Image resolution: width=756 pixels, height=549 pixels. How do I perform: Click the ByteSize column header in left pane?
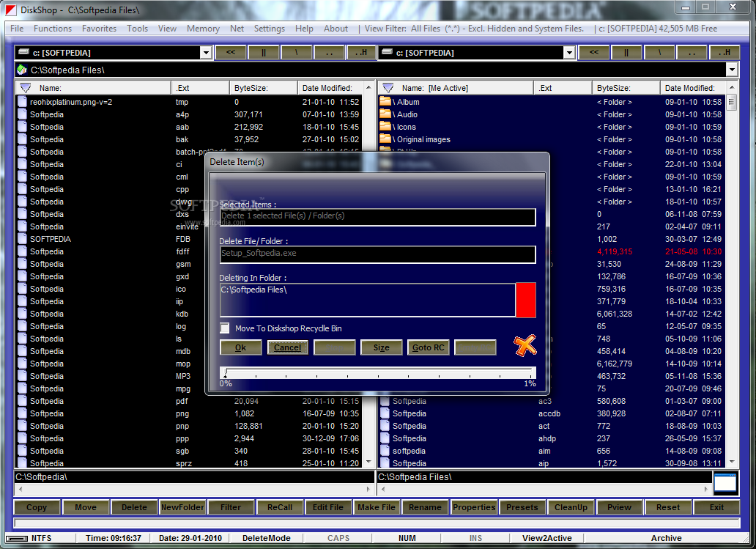pos(263,88)
